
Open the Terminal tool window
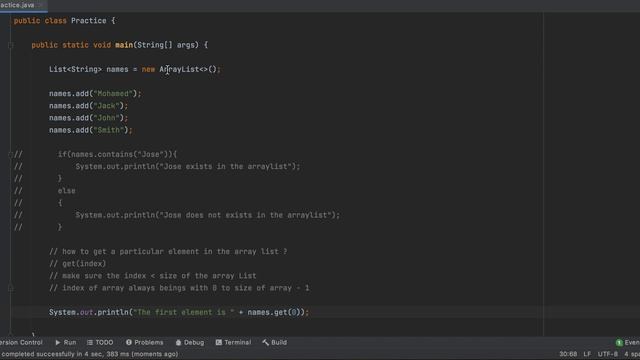click(x=233, y=342)
